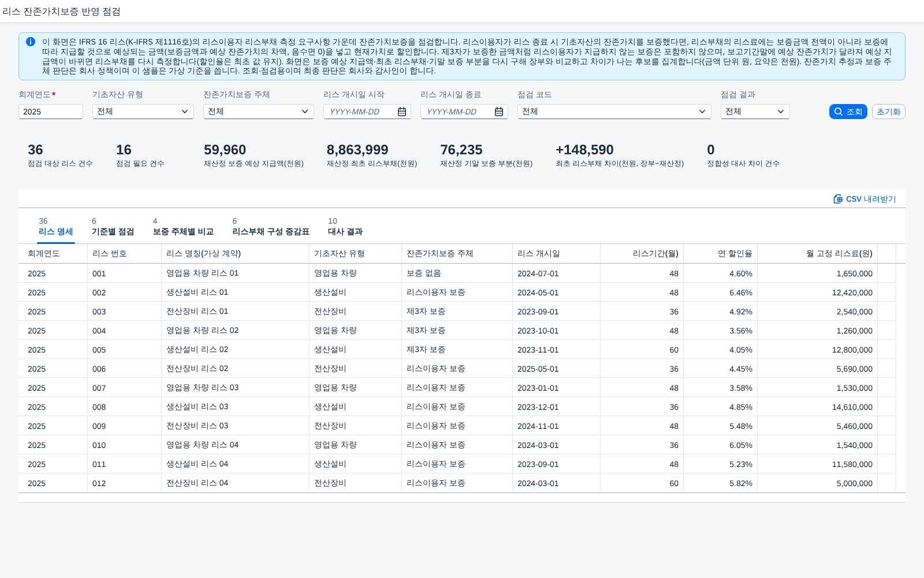Click the info icon in the notice banner
This screenshot has height=578, width=924.
coord(31,42)
